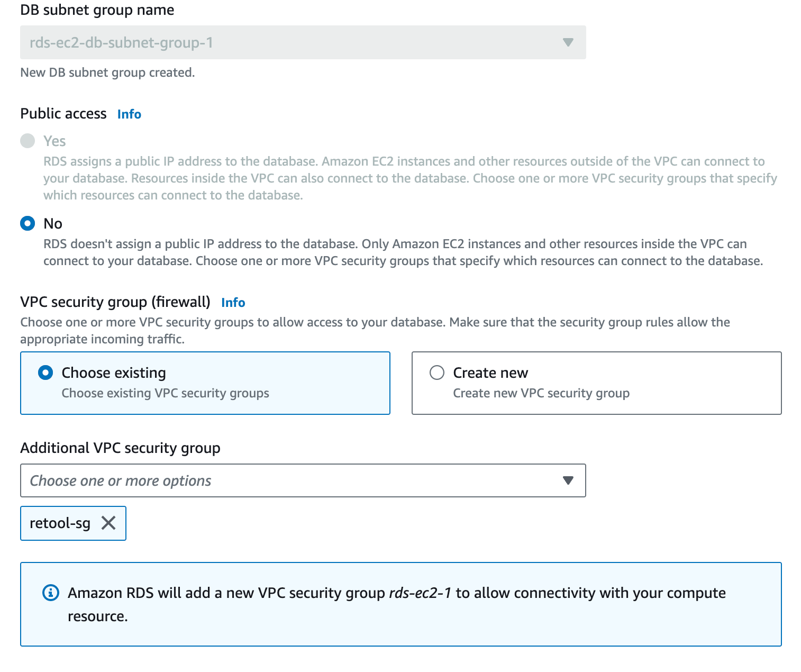This screenshot has width=801, height=672.
Task: Remove the retool-sg security group tag
Action: [x=108, y=523]
